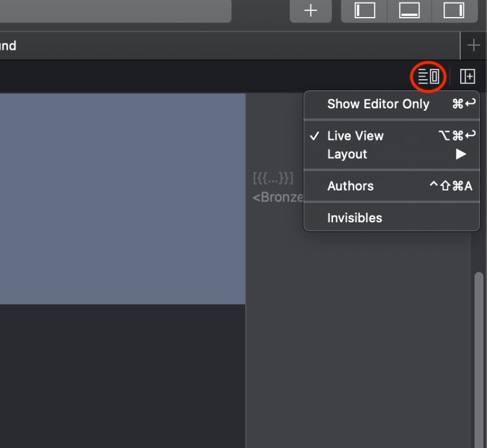This screenshot has width=487, height=448.
Task: Select Authors from the open menu
Action: [x=350, y=186]
